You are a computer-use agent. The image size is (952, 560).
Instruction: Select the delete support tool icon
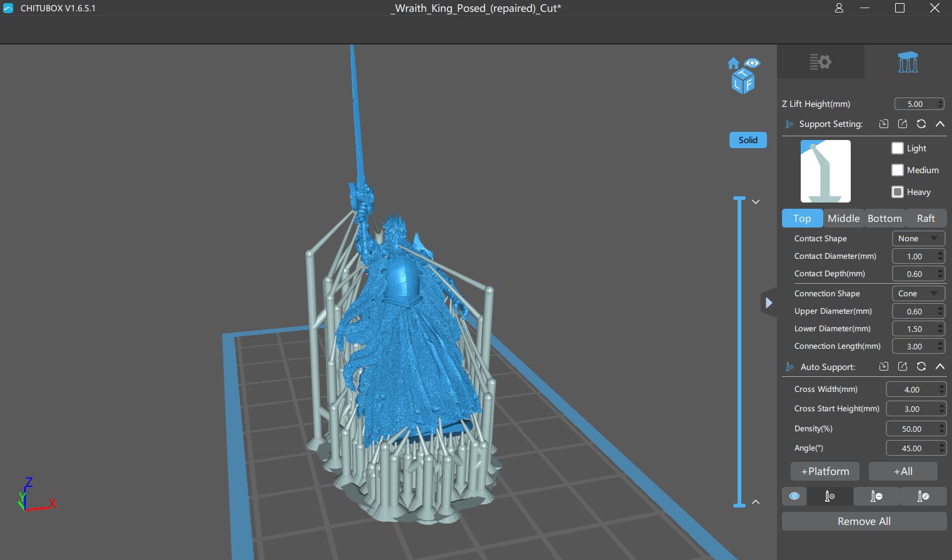(x=876, y=496)
